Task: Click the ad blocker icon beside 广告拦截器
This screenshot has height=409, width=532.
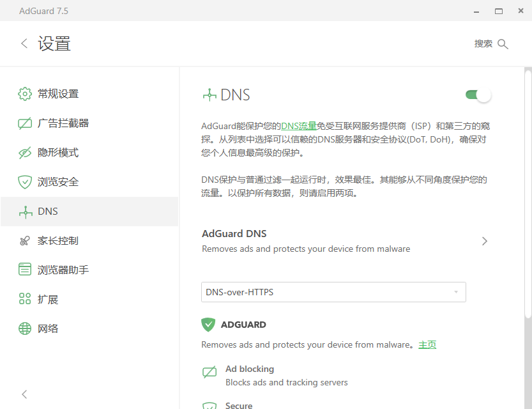Action: [25, 123]
